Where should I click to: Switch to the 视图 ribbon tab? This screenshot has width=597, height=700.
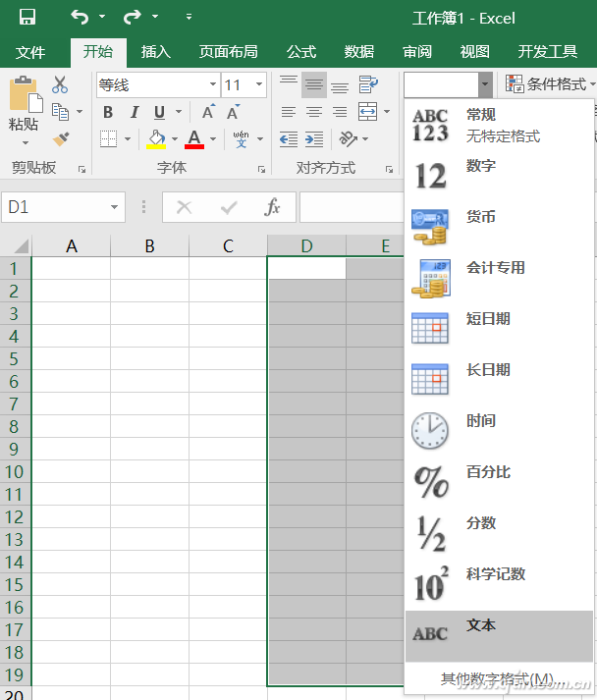click(x=474, y=52)
